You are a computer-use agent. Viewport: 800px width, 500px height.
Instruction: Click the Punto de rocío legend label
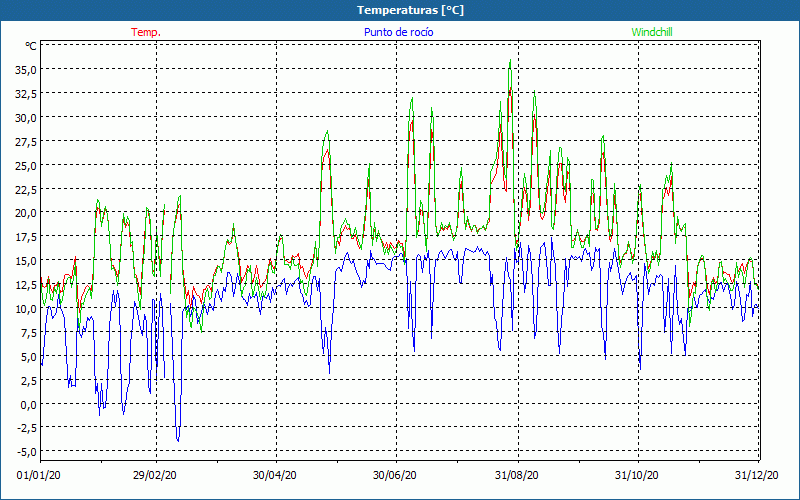coord(398,32)
